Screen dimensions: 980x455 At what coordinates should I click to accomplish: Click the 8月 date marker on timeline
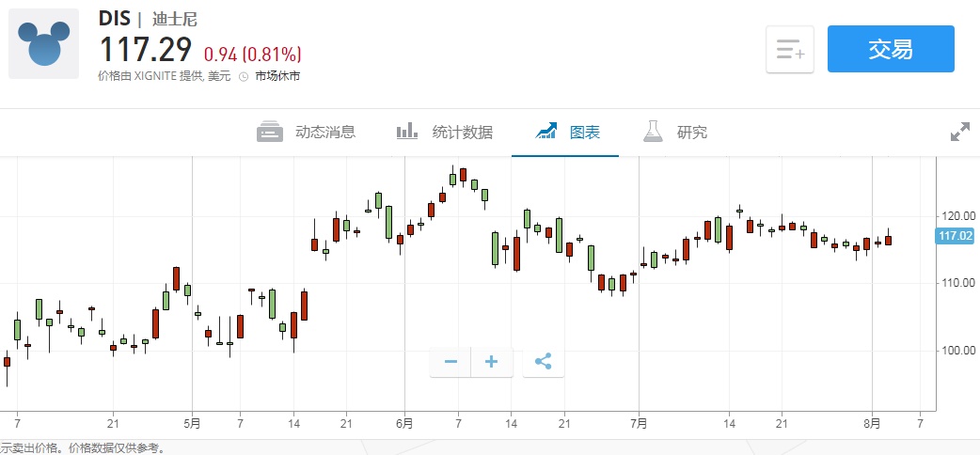click(873, 423)
